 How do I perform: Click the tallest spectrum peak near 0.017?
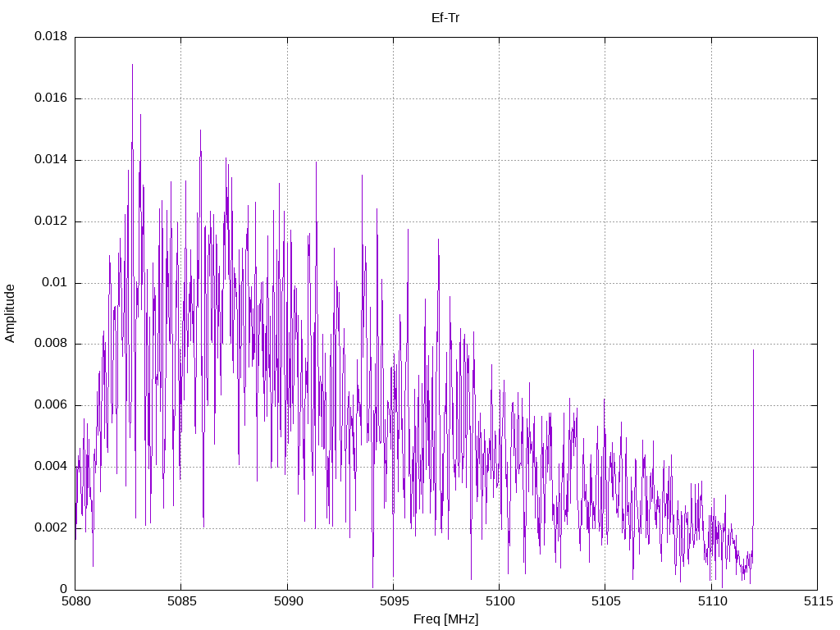point(132,65)
